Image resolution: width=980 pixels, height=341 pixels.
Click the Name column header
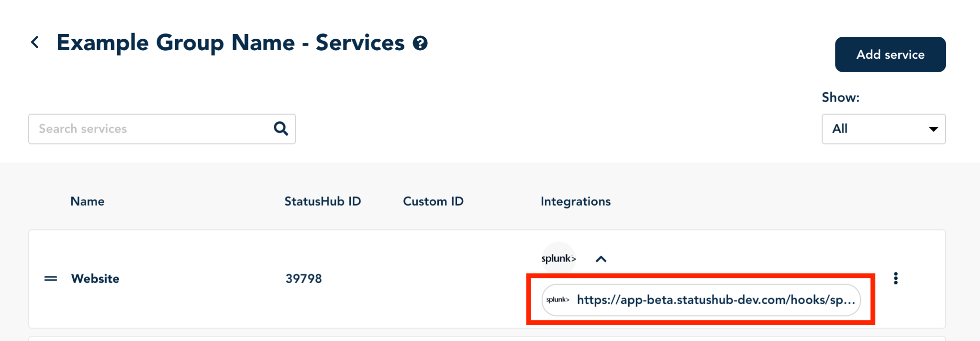[88, 201]
